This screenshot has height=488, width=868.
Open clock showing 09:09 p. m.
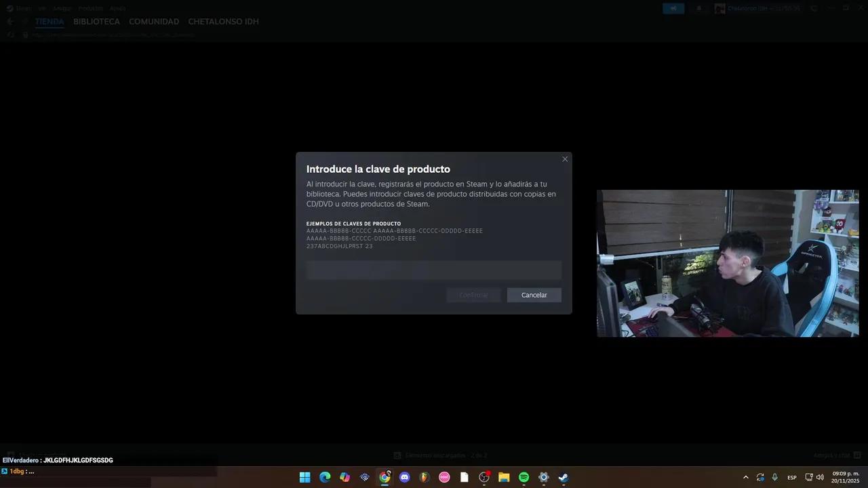tap(845, 477)
